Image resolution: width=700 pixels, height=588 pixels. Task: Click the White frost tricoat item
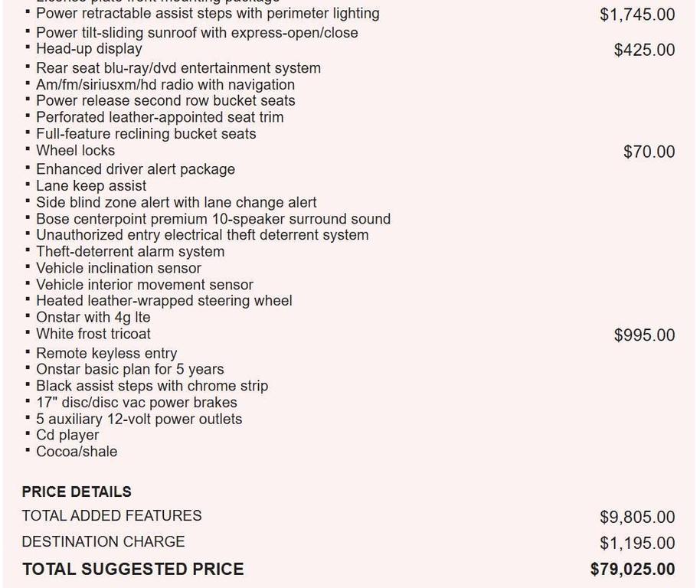pyautogui.click(x=93, y=334)
